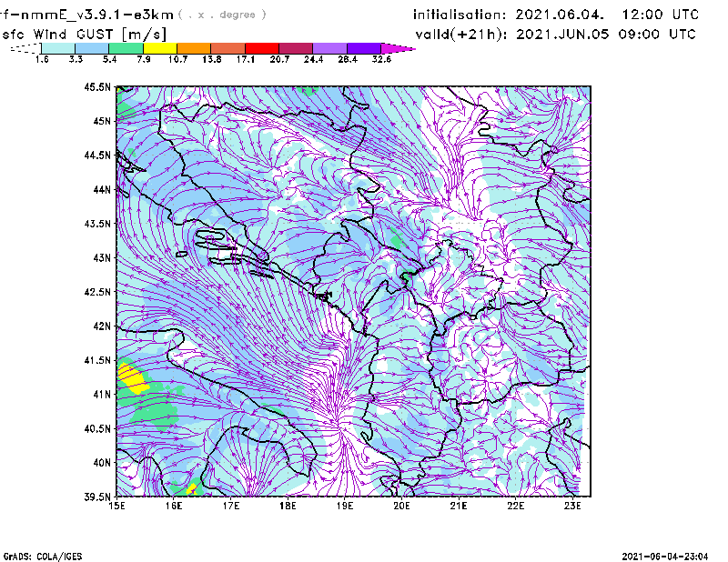Select the orange 10.7–13.8 legend swatch
728x562 pixels.
194,48
